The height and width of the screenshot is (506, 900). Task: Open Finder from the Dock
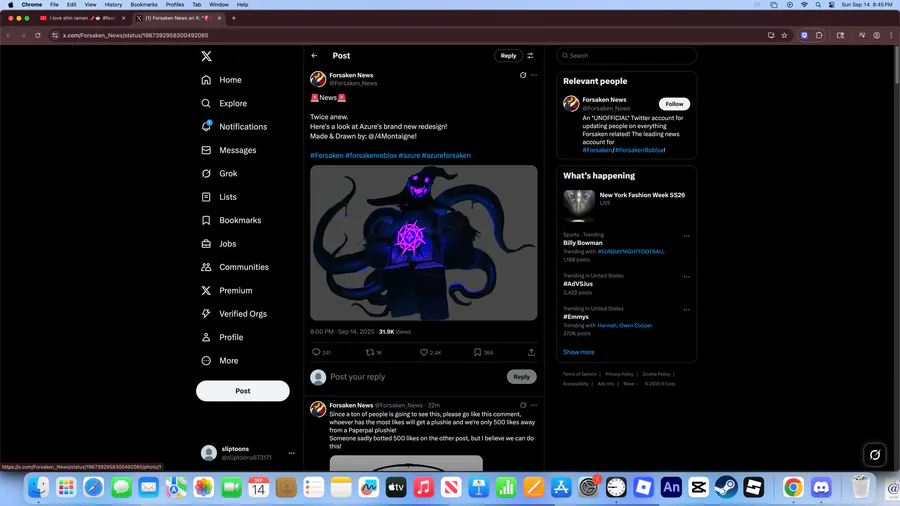pos(38,488)
